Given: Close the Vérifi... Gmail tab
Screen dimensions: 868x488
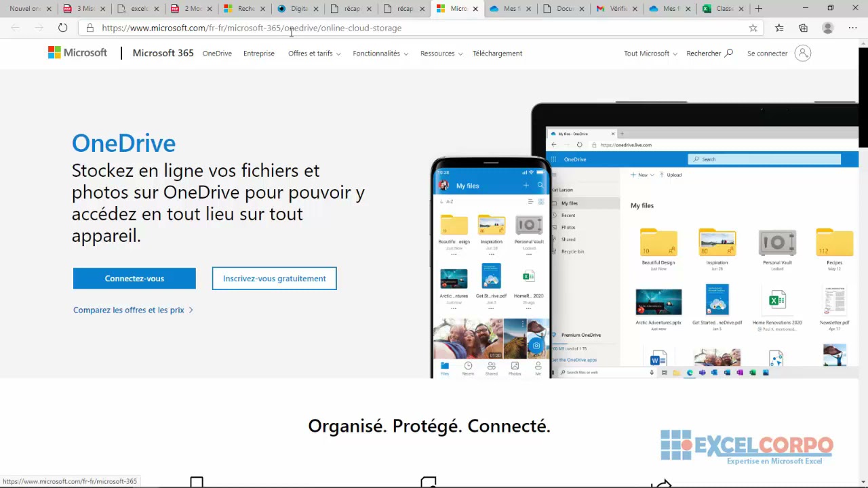Looking at the screenshot, I should click(635, 9).
